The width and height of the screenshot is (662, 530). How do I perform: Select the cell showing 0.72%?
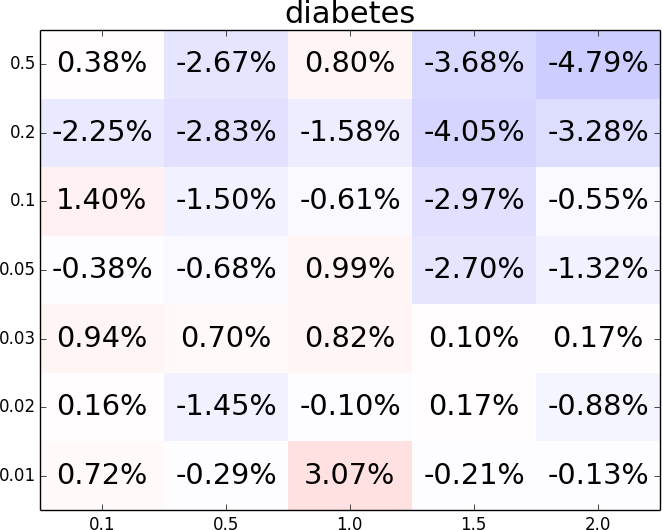(102, 475)
